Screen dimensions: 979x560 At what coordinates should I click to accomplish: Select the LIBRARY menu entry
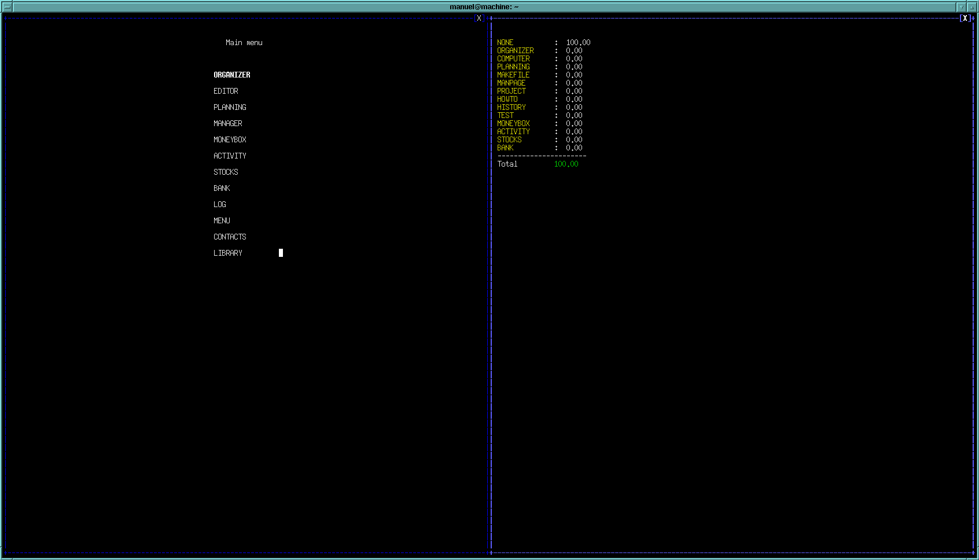tap(227, 253)
